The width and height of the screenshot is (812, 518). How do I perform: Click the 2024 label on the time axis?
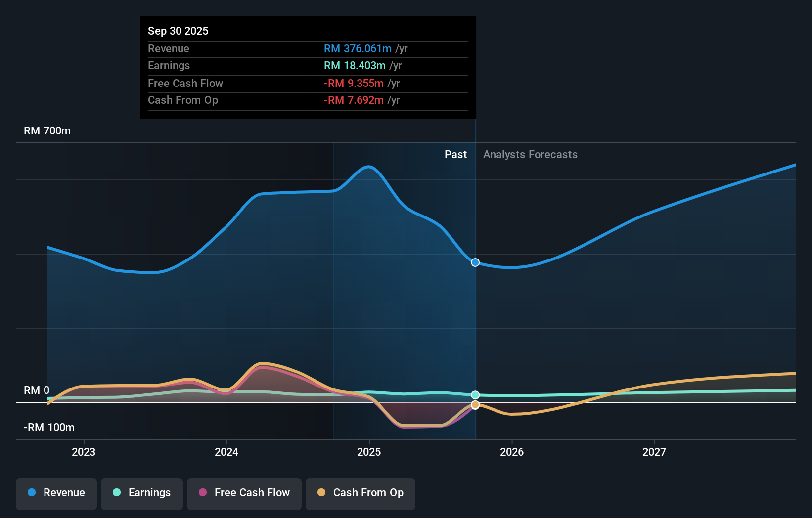[x=226, y=451]
